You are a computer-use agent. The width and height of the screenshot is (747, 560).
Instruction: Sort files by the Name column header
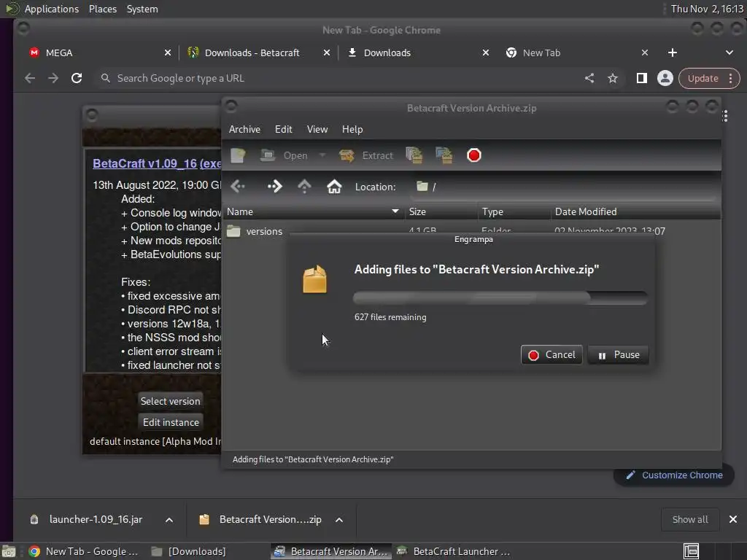coord(314,211)
